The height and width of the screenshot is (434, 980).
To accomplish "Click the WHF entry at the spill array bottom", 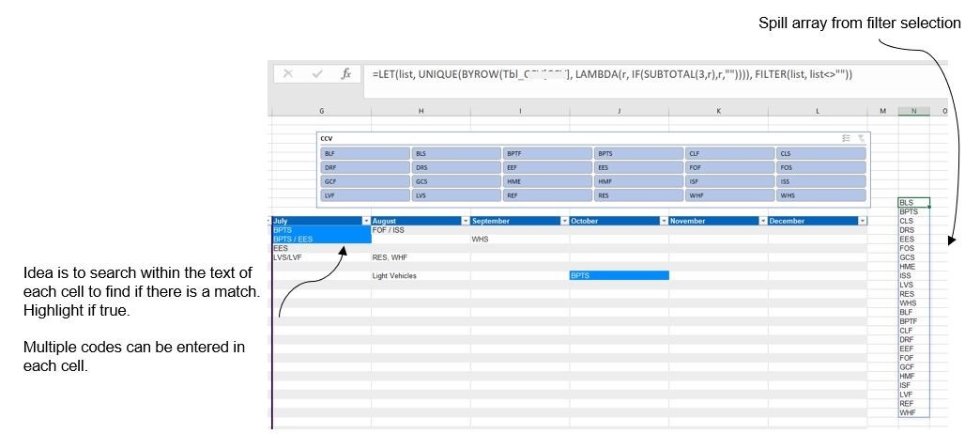I will click(913, 412).
